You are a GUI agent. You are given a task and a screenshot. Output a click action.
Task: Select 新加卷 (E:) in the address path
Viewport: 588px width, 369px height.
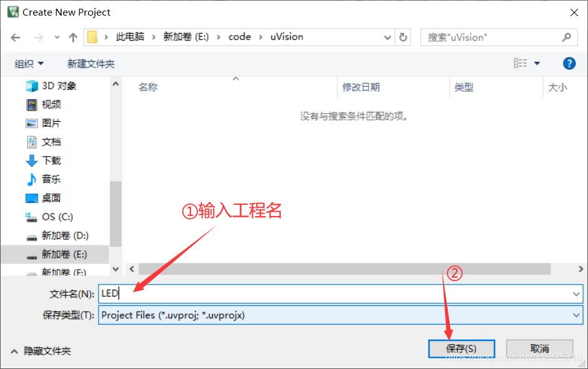[186, 37]
